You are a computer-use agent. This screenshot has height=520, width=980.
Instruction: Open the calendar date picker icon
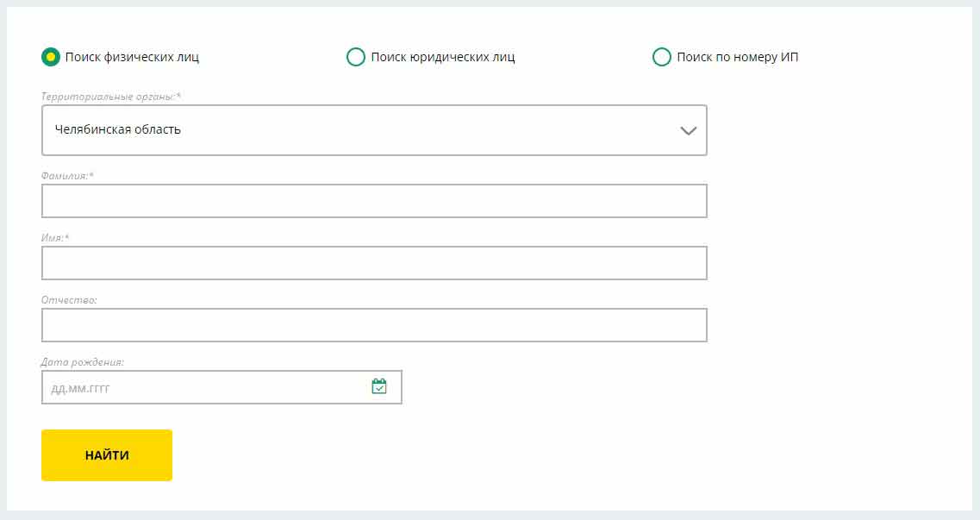pyautogui.click(x=379, y=386)
